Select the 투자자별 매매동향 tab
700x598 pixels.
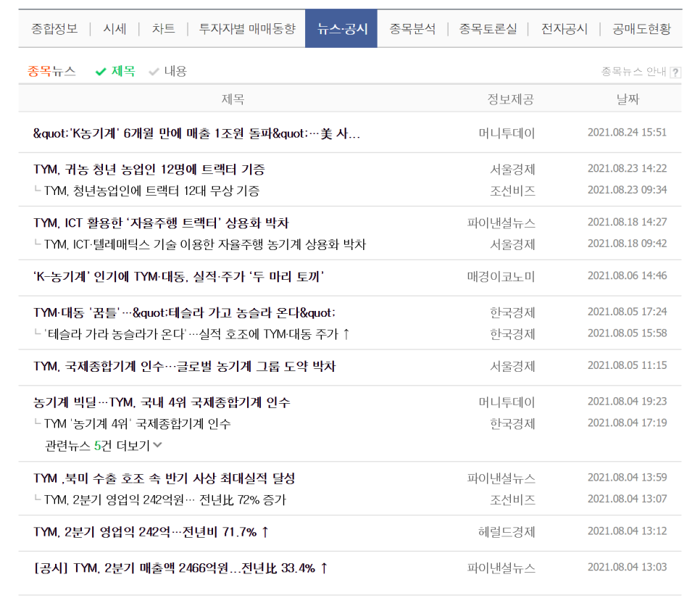(x=247, y=29)
